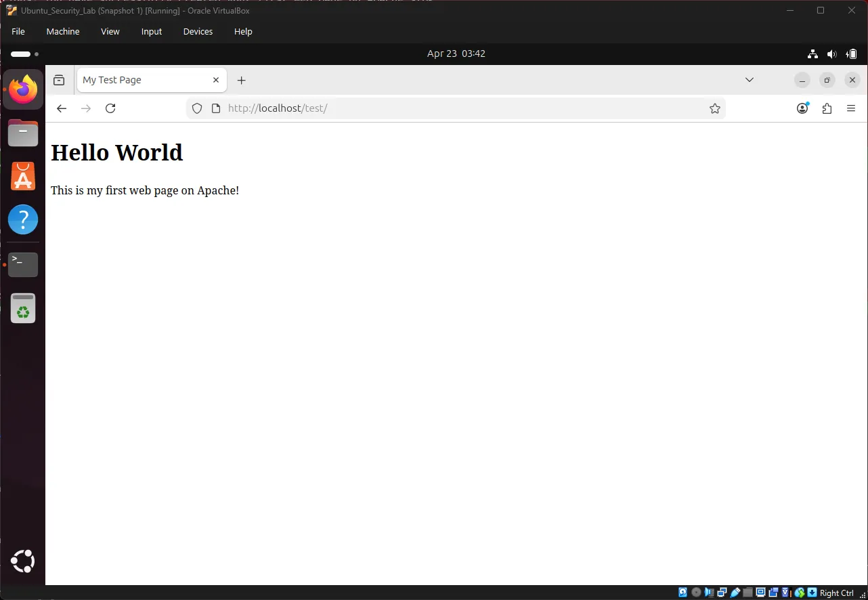Open the system status menu in the top bar
Screen dimensions: 868x600
point(831,53)
